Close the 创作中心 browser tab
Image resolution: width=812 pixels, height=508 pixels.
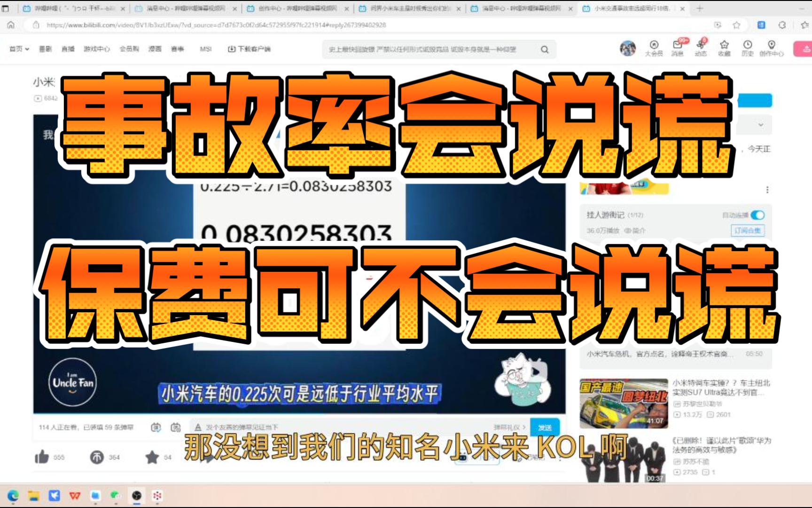pyautogui.click(x=347, y=8)
